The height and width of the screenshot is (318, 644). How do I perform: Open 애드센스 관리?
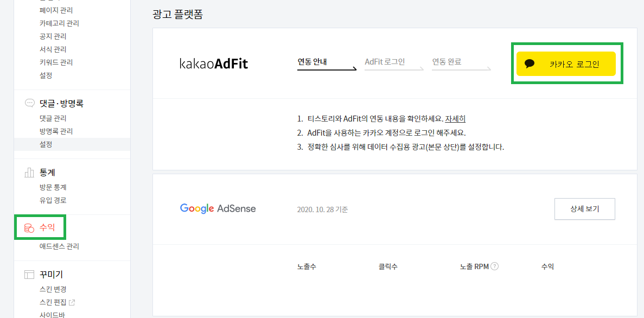pos(59,246)
